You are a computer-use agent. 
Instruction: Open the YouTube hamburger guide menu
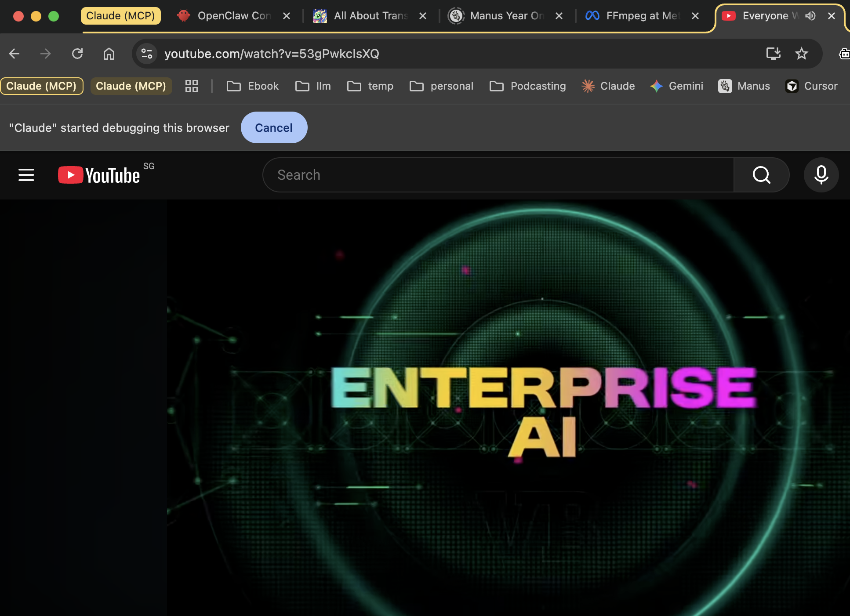coord(26,175)
